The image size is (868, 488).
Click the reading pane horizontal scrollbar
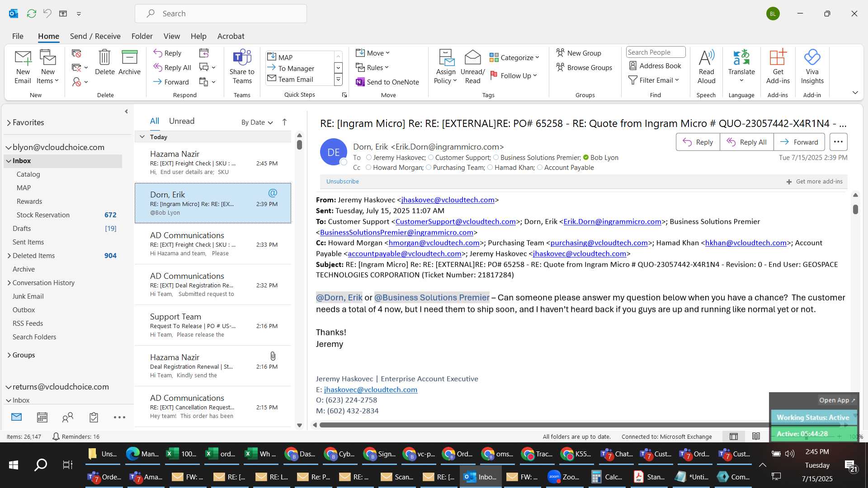coord(580,425)
